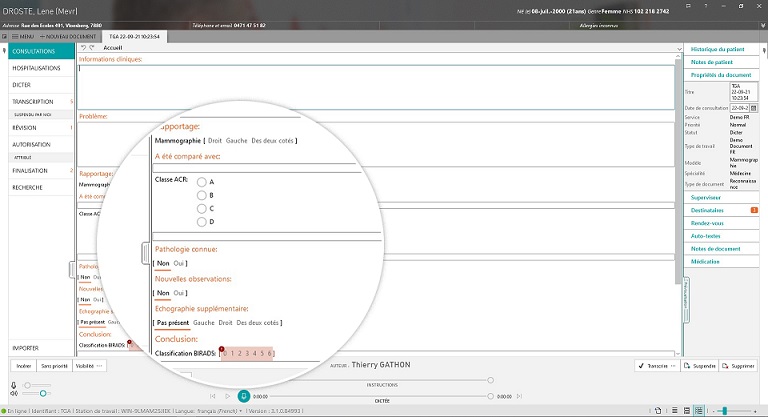Select SUSPENDU PAR MOI sub-item

click(42, 115)
